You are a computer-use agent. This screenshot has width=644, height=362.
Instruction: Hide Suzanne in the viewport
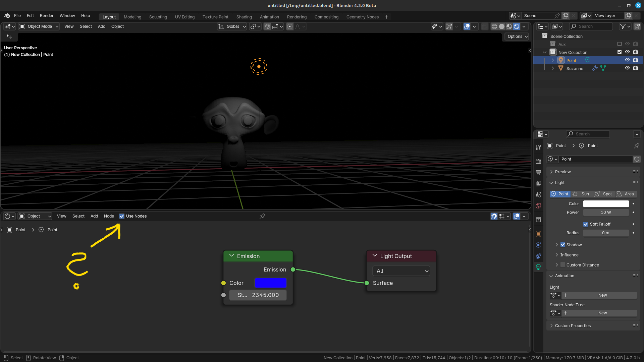pos(627,68)
